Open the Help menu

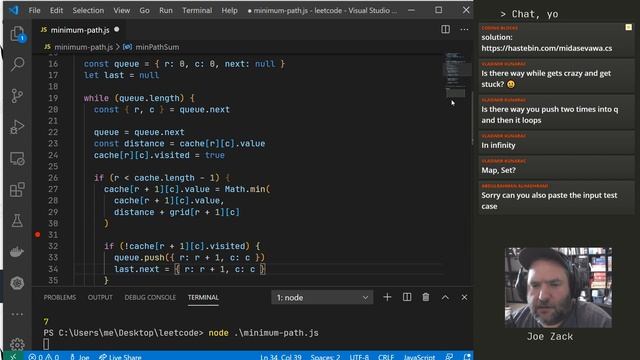(229, 10)
